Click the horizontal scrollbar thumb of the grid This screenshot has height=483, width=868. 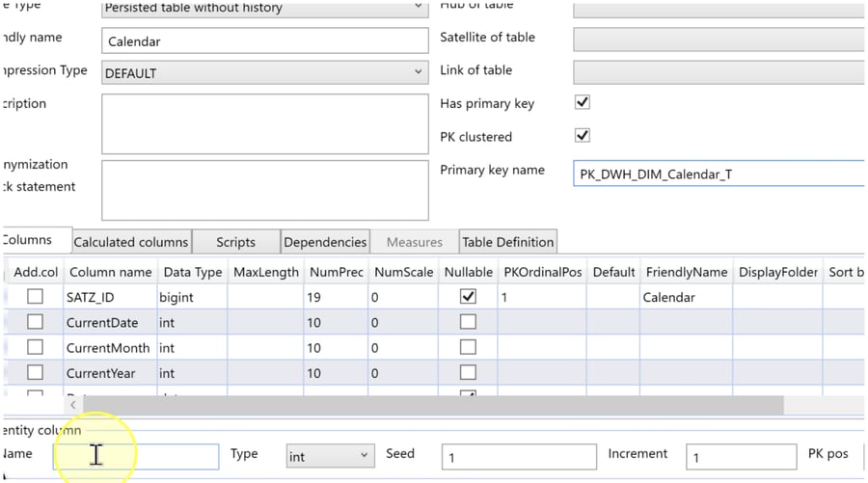433,405
